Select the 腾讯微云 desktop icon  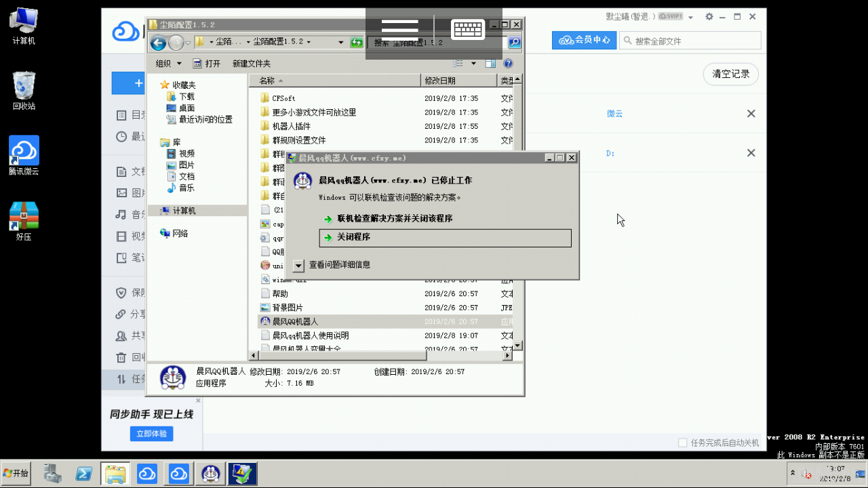pos(23,150)
